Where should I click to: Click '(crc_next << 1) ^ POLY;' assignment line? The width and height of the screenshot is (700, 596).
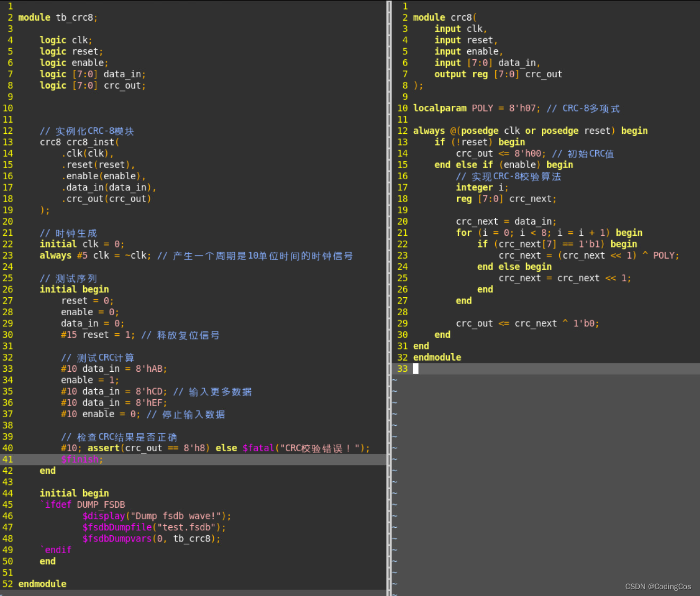click(x=589, y=255)
